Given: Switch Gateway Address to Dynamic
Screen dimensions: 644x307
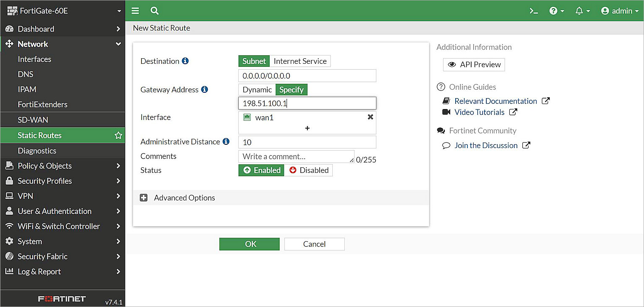Looking at the screenshot, I should pos(257,90).
